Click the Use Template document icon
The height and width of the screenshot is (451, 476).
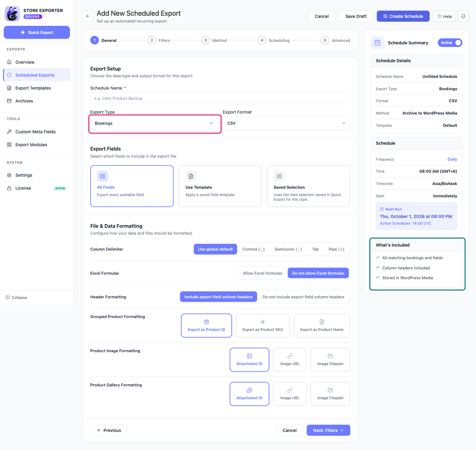[191, 176]
